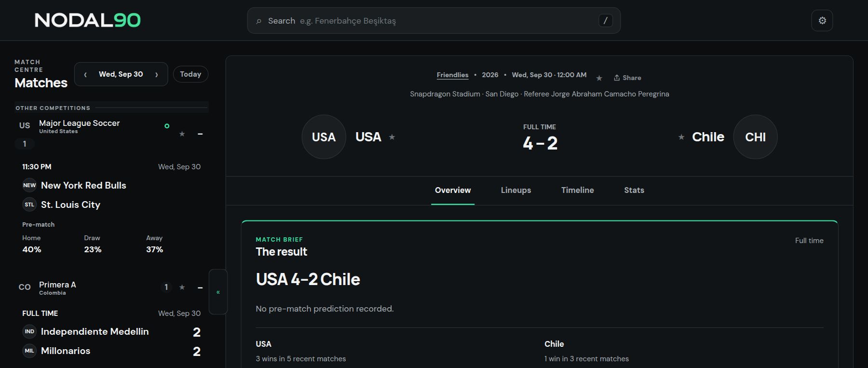This screenshot has height=368, width=868.
Task: Click the Today button
Action: (190, 74)
